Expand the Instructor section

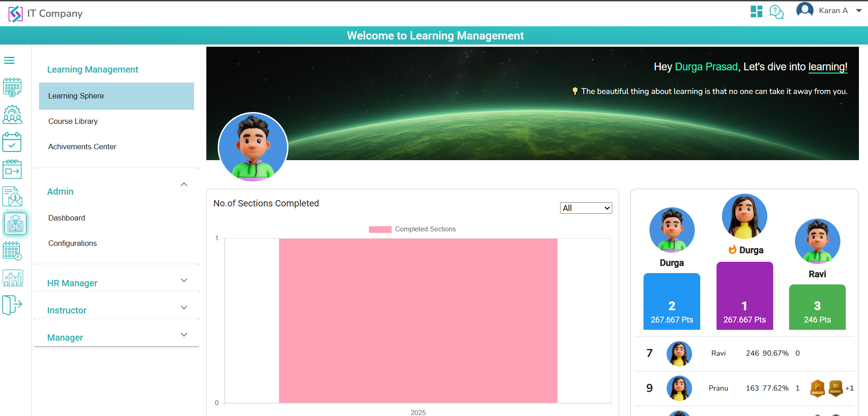pyautogui.click(x=184, y=307)
